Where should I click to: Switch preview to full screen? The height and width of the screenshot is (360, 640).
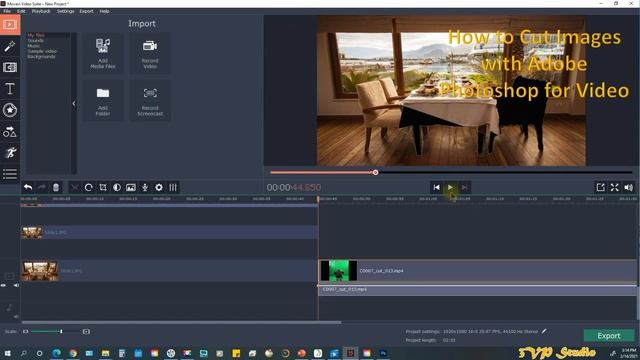point(615,187)
